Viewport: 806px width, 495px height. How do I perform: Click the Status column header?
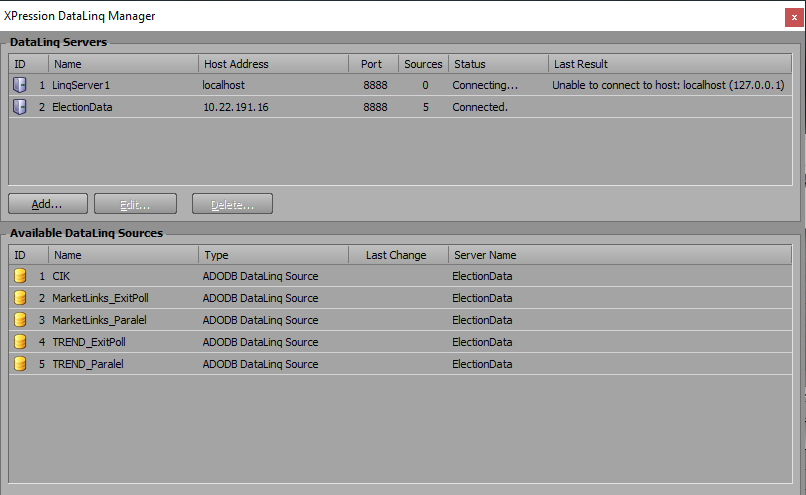pos(499,64)
